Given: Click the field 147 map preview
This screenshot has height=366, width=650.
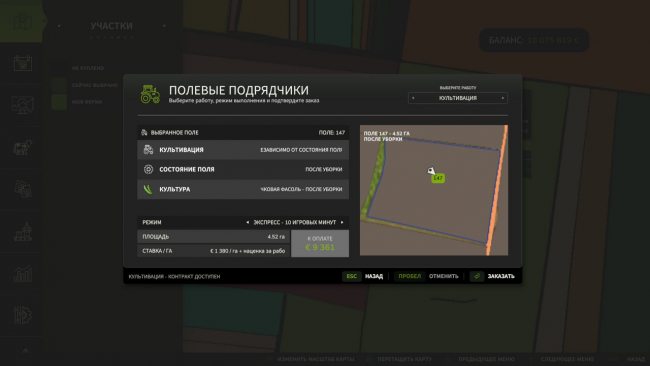Looking at the screenshot, I should pos(434,190).
